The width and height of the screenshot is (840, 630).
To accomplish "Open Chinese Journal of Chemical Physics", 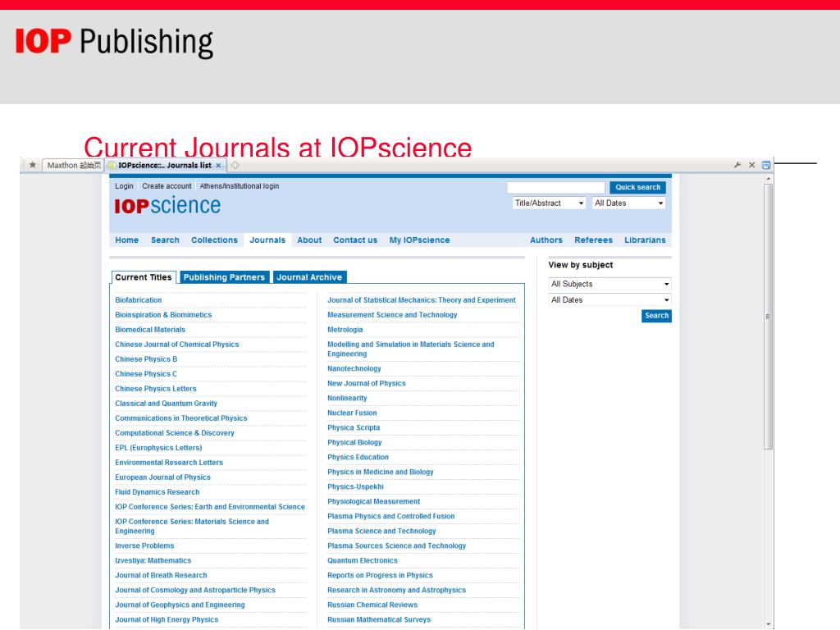I will (177, 345).
